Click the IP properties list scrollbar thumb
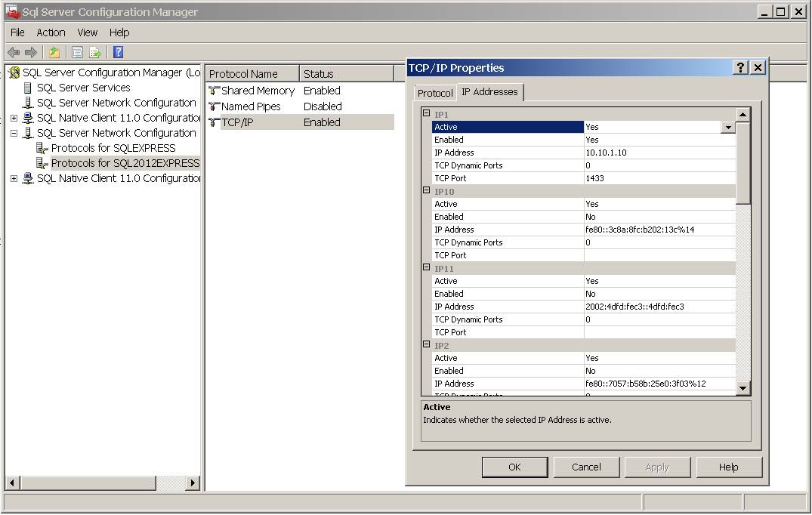 pos(743,164)
